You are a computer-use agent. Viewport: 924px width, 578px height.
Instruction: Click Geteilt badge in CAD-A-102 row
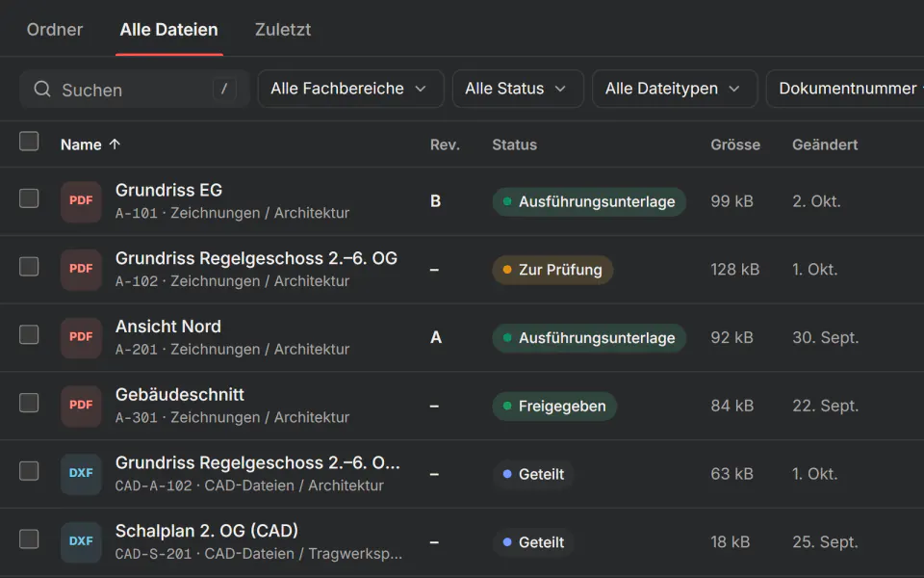point(534,474)
